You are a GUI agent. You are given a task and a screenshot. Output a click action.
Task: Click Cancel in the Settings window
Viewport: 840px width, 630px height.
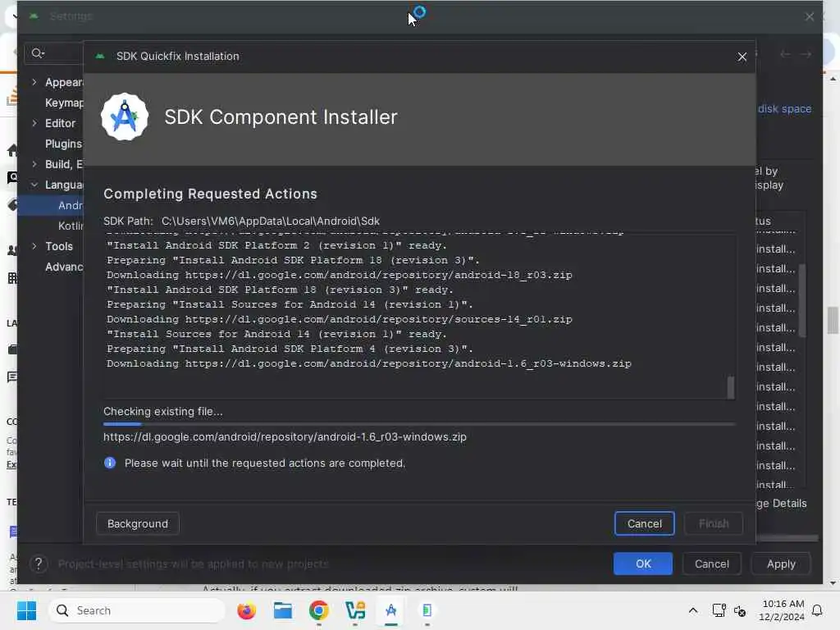coord(711,564)
